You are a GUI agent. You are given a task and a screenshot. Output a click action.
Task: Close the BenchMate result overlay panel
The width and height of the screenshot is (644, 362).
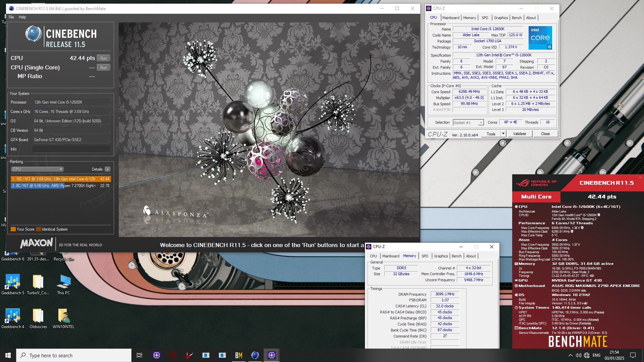point(640,178)
